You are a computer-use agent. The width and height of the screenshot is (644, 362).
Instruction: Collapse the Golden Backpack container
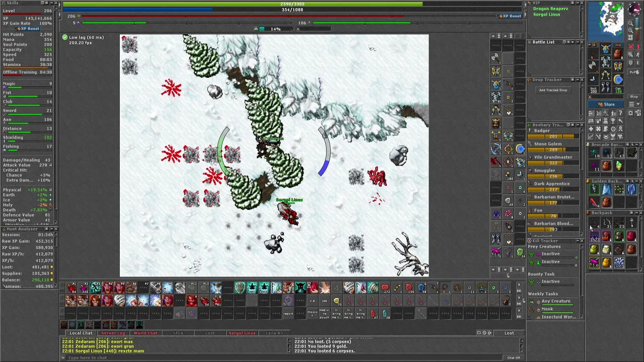coord(637,181)
